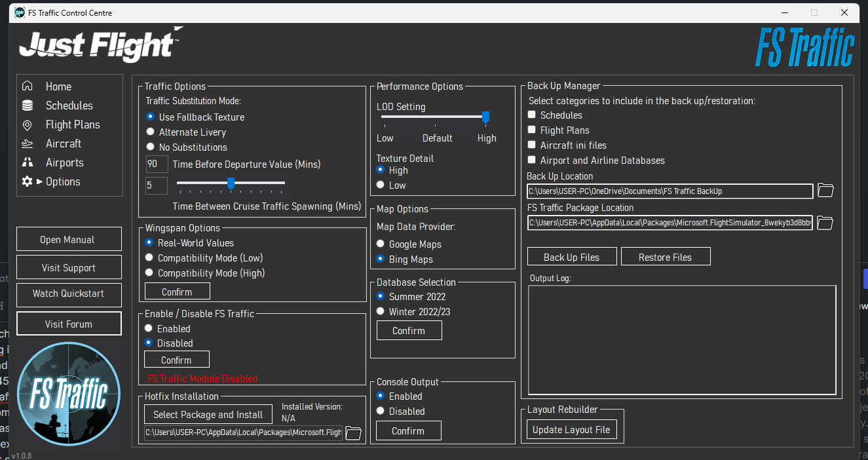Click the Back Up Location path field
The width and height of the screenshot is (868, 460).
(670, 191)
